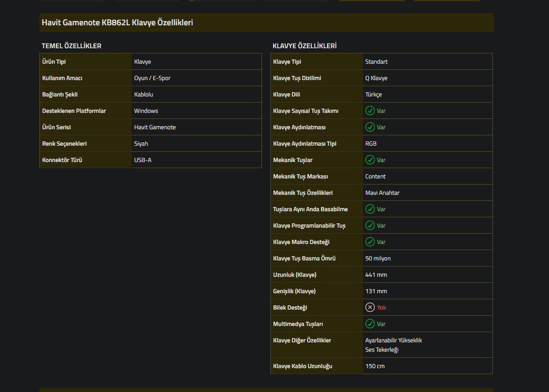Click the check icon for Klavye Makro Desteği

coord(370,242)
